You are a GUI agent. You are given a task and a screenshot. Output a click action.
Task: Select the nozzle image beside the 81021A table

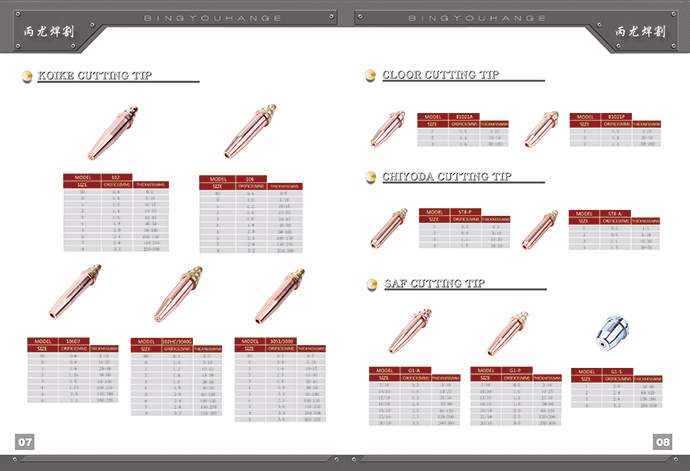387,129
